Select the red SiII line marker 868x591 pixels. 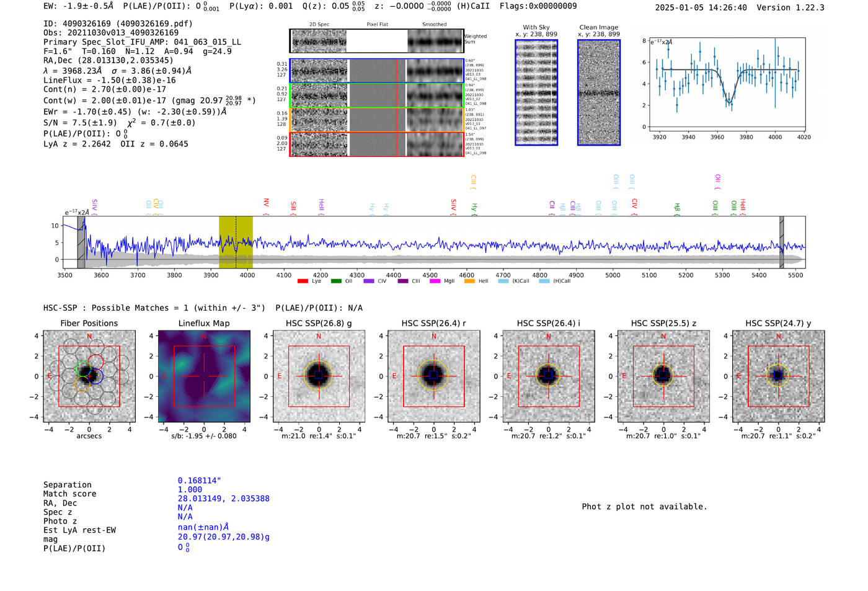pos(293,207)
